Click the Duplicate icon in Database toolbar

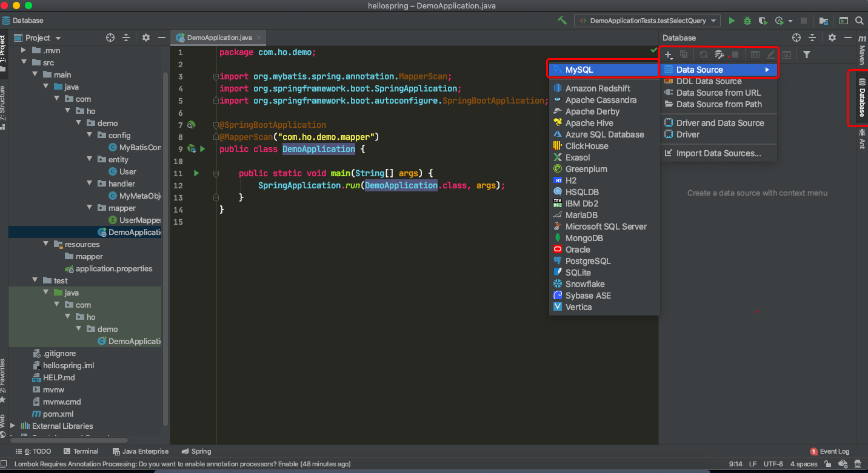click(684, 55)
